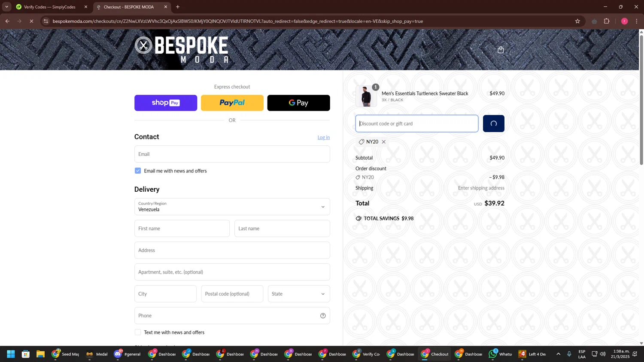Open the shopping cart bag icon
Screen dimensions: 644x362
(x=501, y=50)
